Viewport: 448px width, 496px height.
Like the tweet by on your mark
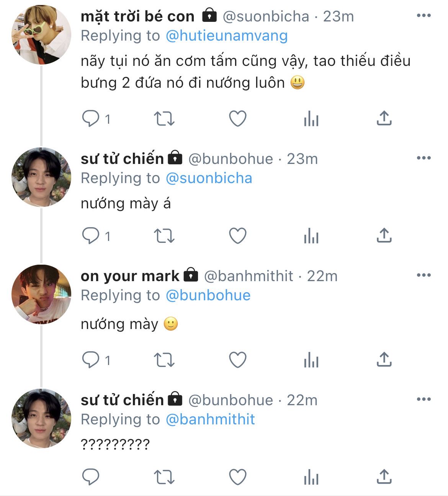coord(237,360)
